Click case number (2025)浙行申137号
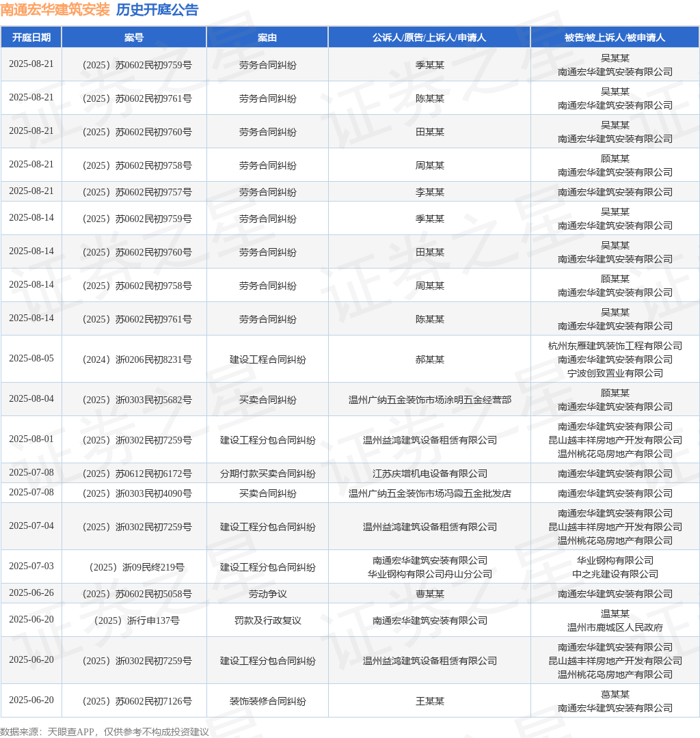Screen dimensions: 700x738 tap(137, 620)
